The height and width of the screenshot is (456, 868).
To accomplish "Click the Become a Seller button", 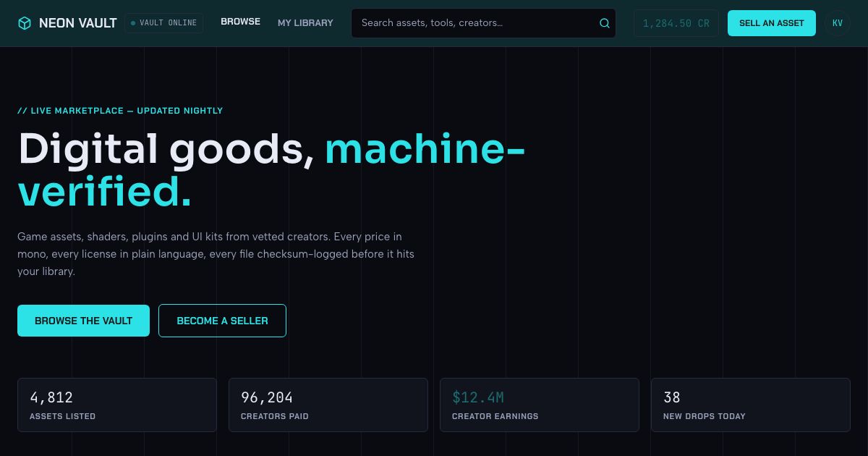I will click(x=222, y=321).
